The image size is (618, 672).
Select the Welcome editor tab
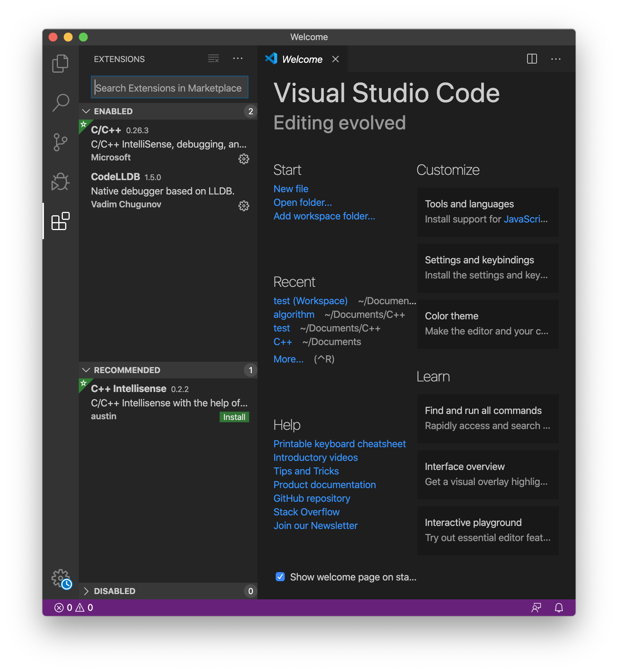tap(302, 59)
